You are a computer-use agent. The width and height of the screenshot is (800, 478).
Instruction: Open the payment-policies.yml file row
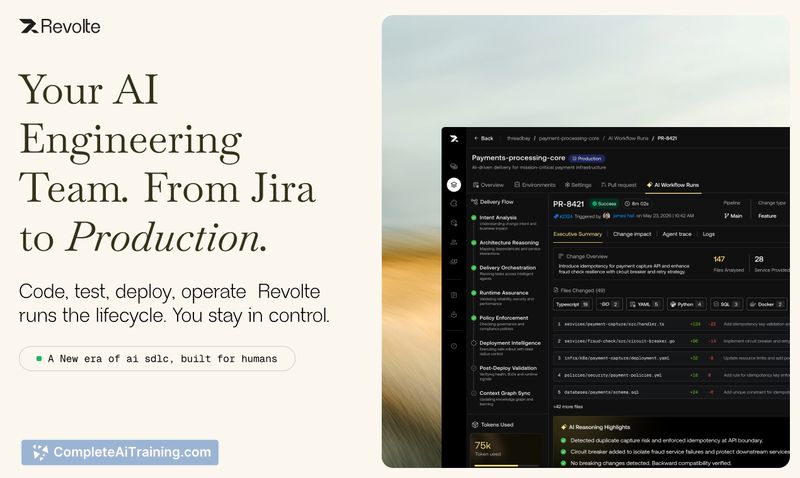(671, 375)
